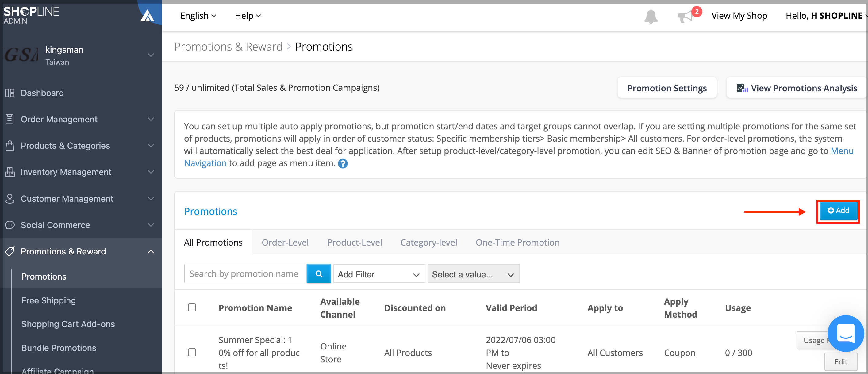Viewport: 868px width, 374px height.
Task: Click the Dashboard sidebar icon
Action: (10, 93)
